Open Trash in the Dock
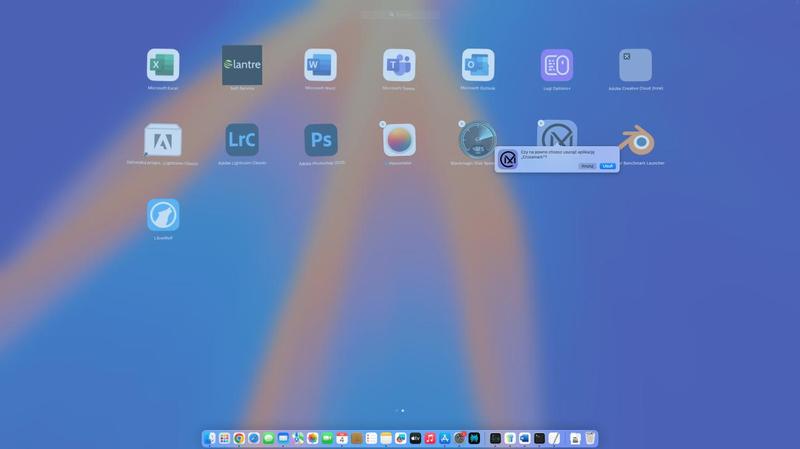This screenshot has width=800, height=449. [x=590, y=438]
